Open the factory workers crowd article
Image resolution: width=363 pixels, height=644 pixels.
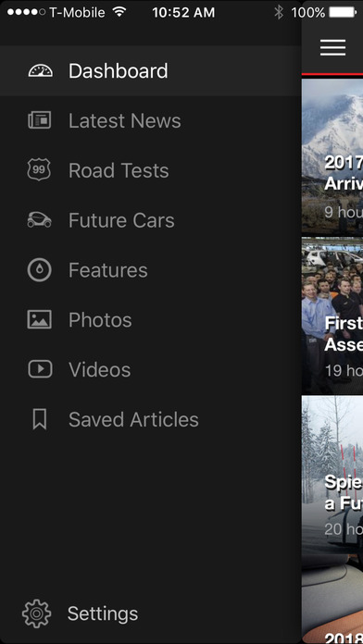point(332,315)
